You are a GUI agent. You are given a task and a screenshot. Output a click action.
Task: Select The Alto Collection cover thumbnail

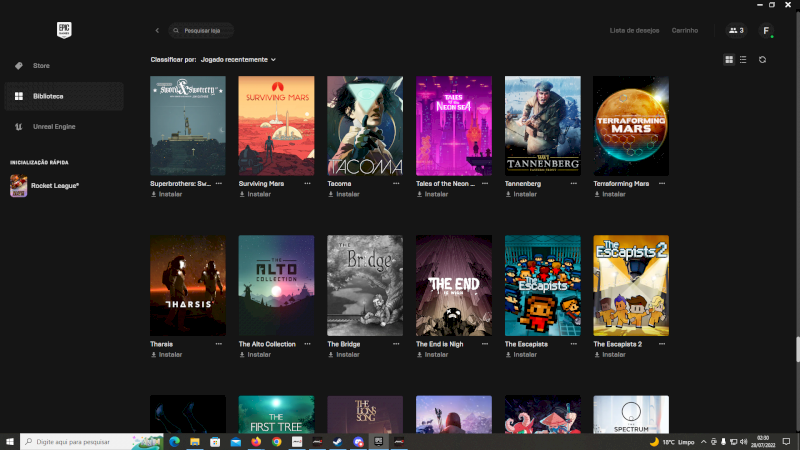click(x=276, y=286)
